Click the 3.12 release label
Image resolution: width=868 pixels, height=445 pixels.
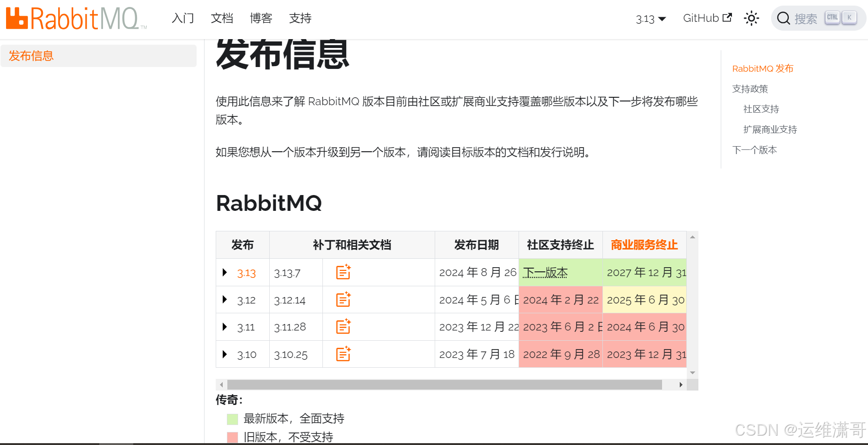click(246, 300)
